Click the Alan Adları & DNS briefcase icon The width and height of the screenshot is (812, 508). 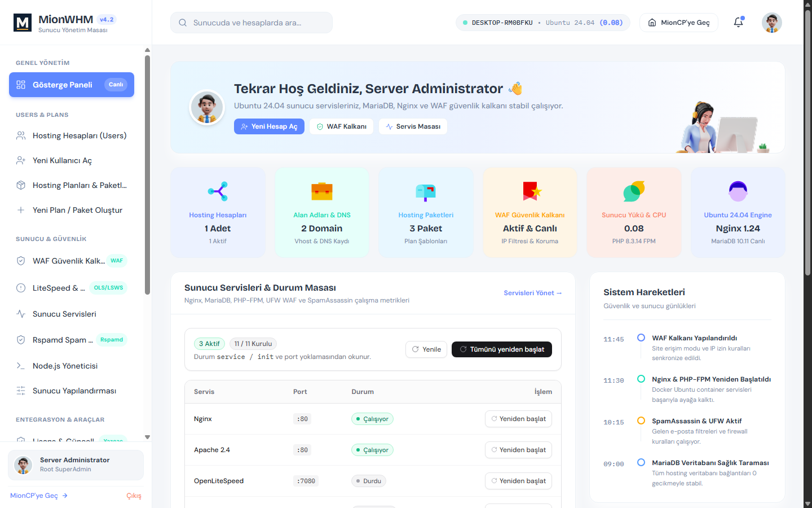click(x=322, y=191)
